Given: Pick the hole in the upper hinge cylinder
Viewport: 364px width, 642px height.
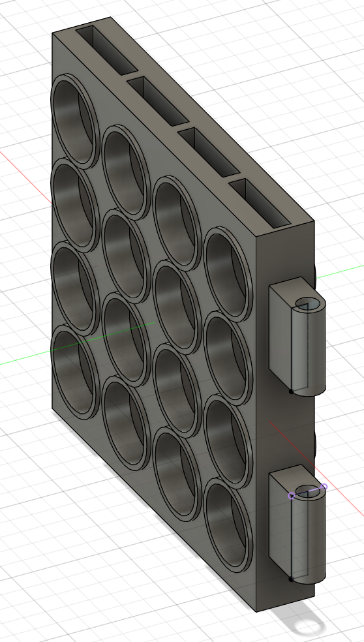Looking at the screenshot, I should pos(309,304).
